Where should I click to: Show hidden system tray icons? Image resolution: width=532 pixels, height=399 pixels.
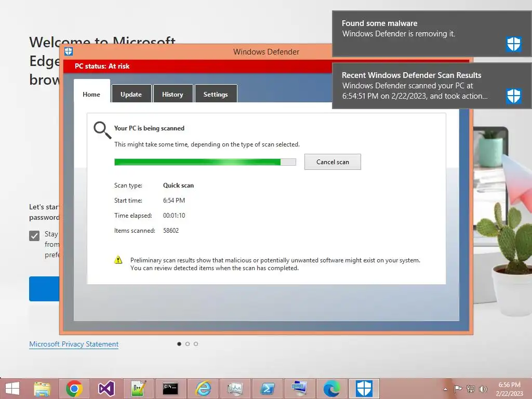[445, 389]
